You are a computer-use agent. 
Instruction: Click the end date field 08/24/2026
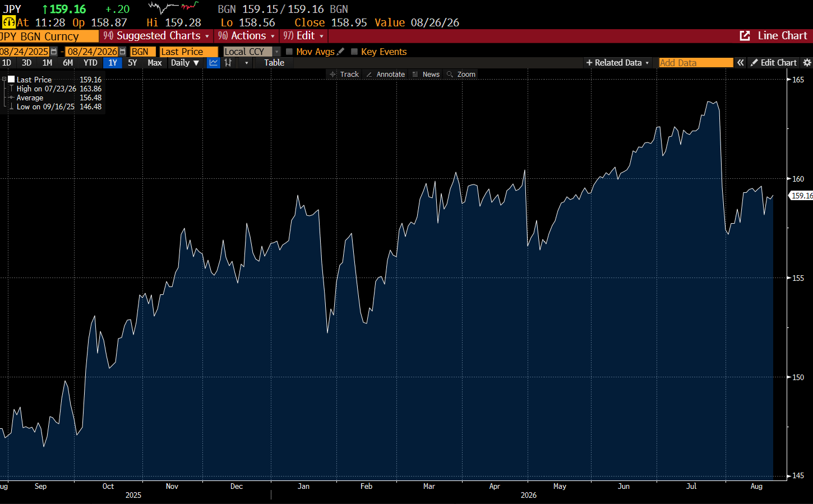pos(93,52)
